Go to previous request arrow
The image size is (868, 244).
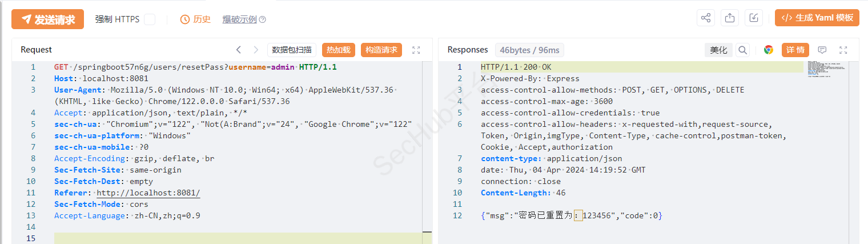(x=239, y=50)
